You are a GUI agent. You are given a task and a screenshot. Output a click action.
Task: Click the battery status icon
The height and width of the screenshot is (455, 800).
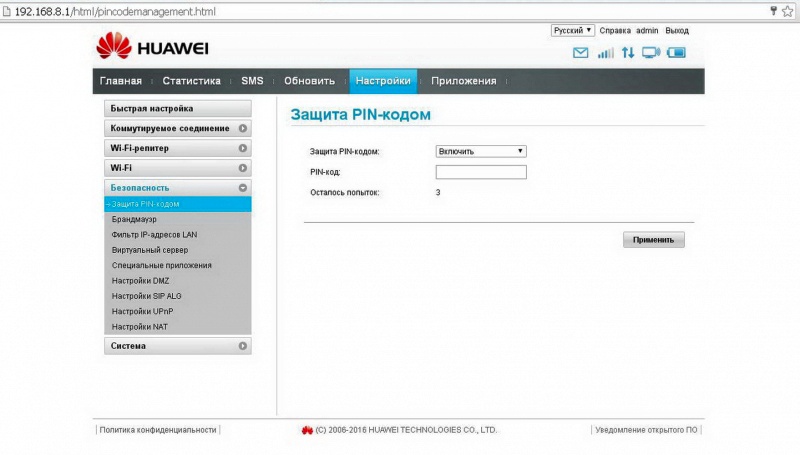[x=677, y=53]
